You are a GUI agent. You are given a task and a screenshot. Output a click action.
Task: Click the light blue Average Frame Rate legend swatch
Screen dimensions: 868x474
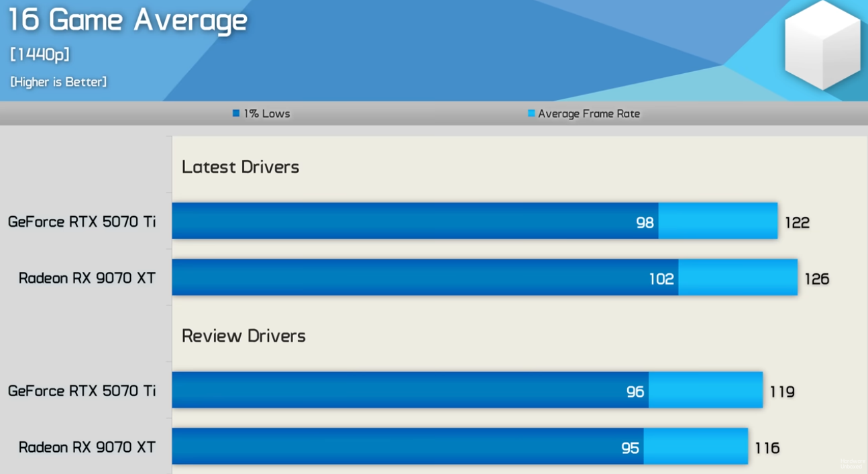pos(531,113)
